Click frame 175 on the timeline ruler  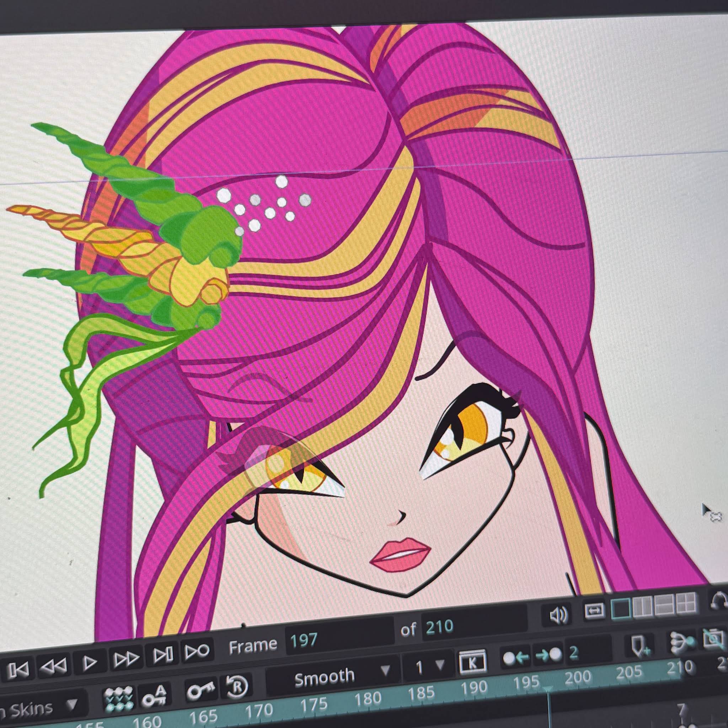(314, 704)
